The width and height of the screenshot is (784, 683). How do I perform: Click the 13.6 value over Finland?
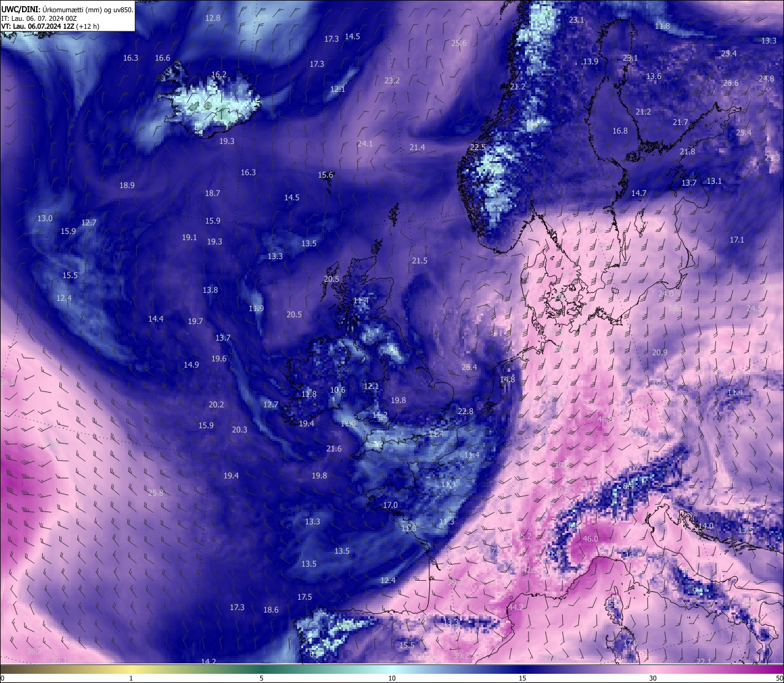pos(654,76)
